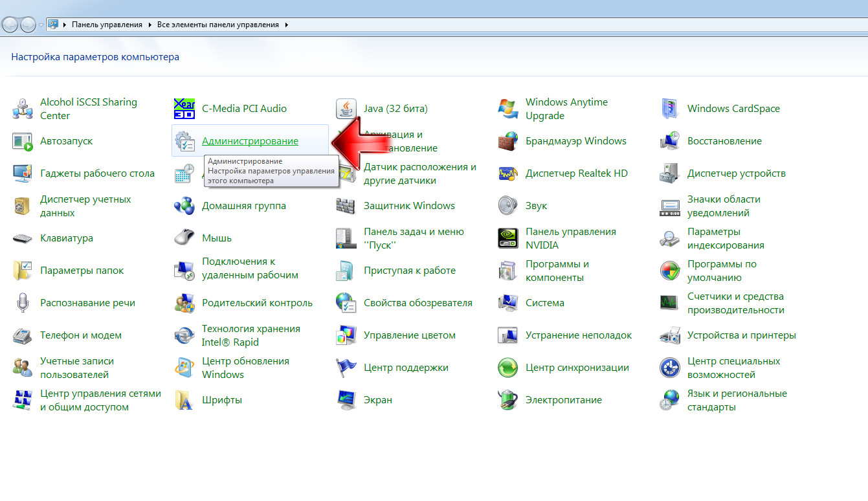This screenshot has height=501, width=868.
Task: Open the Программы по умолчанию link
Action: coord(722,271)
